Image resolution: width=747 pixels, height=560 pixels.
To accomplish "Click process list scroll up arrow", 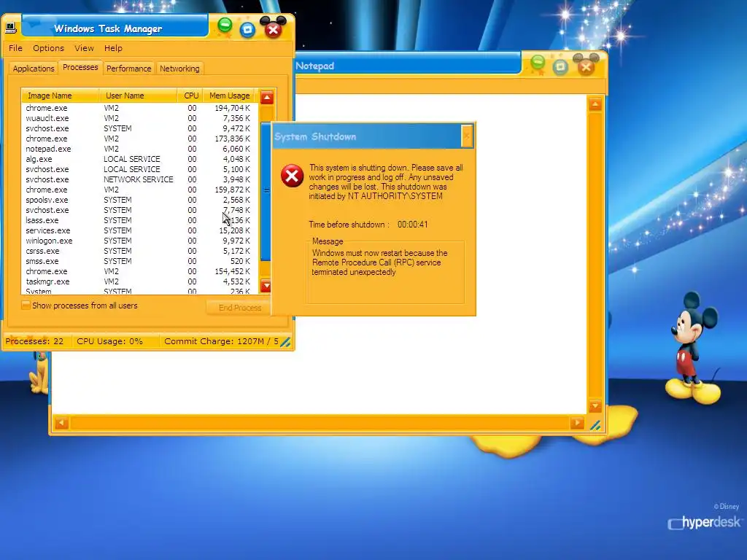I will [x=267, y=98].
